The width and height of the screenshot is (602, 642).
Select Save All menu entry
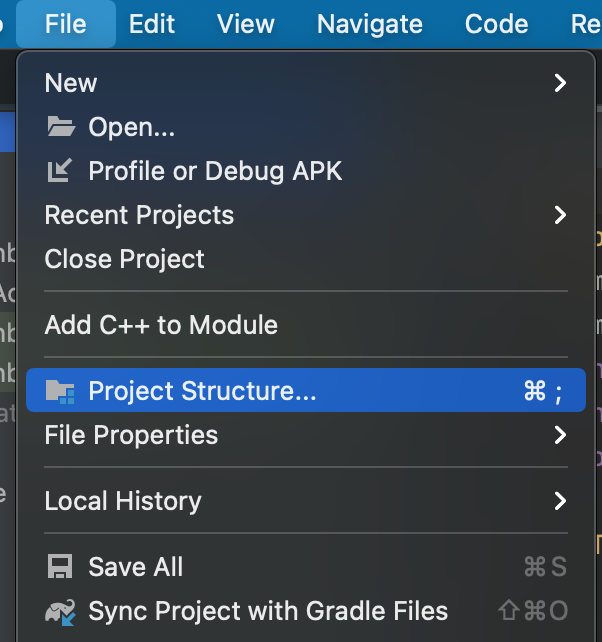[136, 567]
